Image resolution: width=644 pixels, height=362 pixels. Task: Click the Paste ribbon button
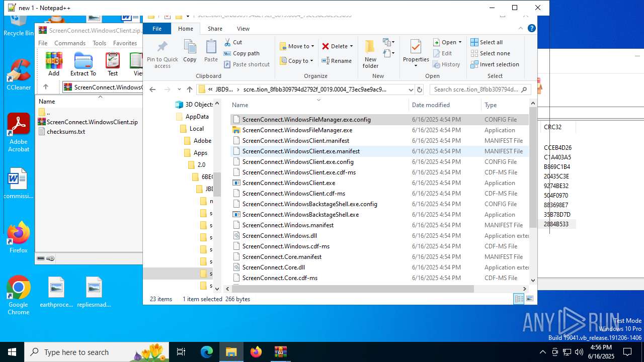pos(211,51)
